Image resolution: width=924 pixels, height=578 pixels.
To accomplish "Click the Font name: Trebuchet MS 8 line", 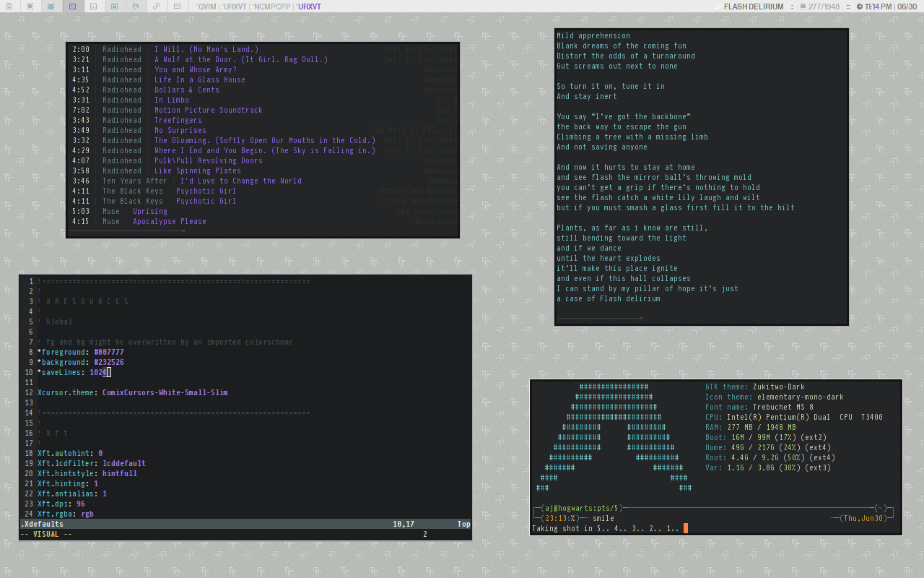I will coord(759,407).
